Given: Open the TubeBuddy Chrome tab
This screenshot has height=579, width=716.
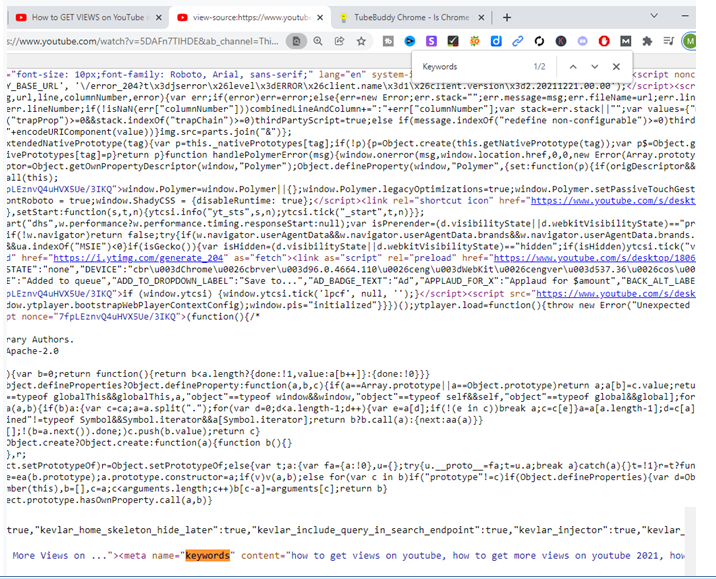Looking at the screenshot, I should pyautogui.click(x=411, y=17).
